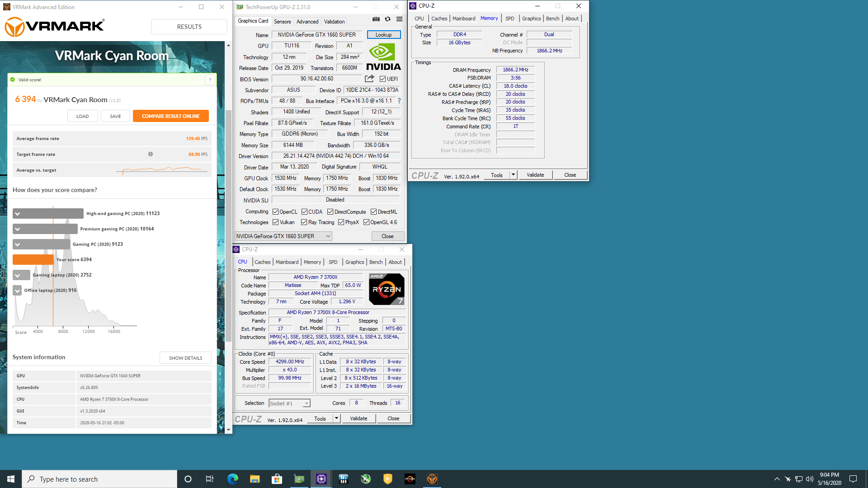This screenshot has width=868, height=488.
Task: Open File Explorer from taskbar
Action: (255, 479)
